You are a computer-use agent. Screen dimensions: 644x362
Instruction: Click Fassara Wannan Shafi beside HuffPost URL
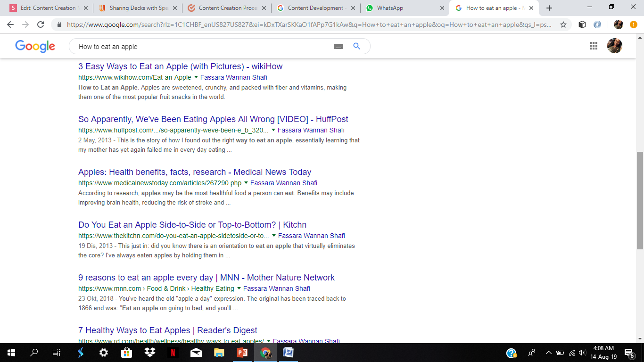(x=311, y=130)
